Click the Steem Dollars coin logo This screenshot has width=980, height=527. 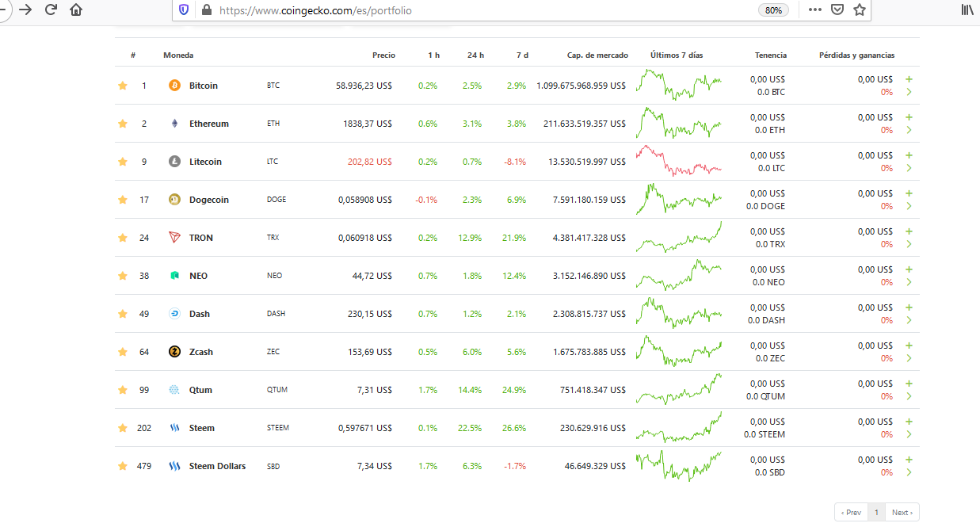point(174,466)
